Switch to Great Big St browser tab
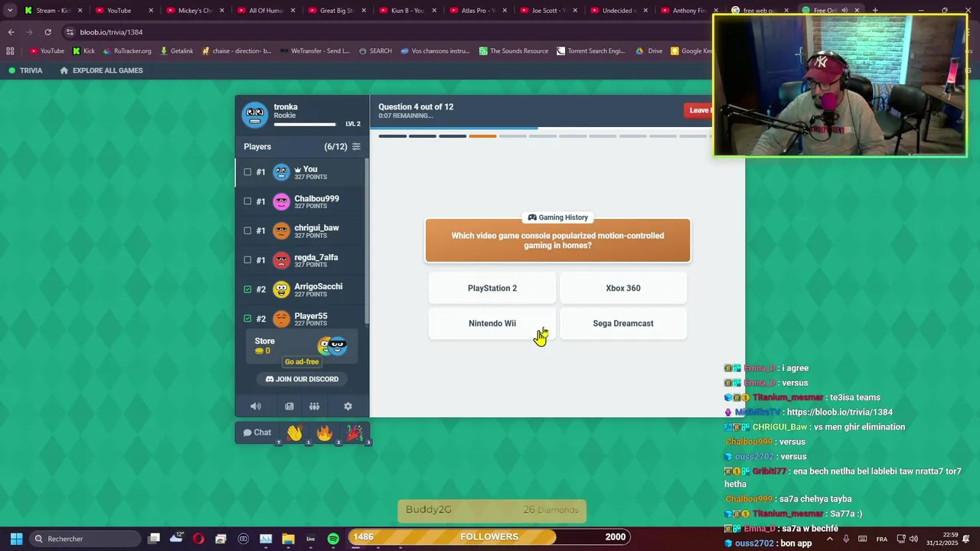The width and height of the screenshot is (980, 551). 335,11
